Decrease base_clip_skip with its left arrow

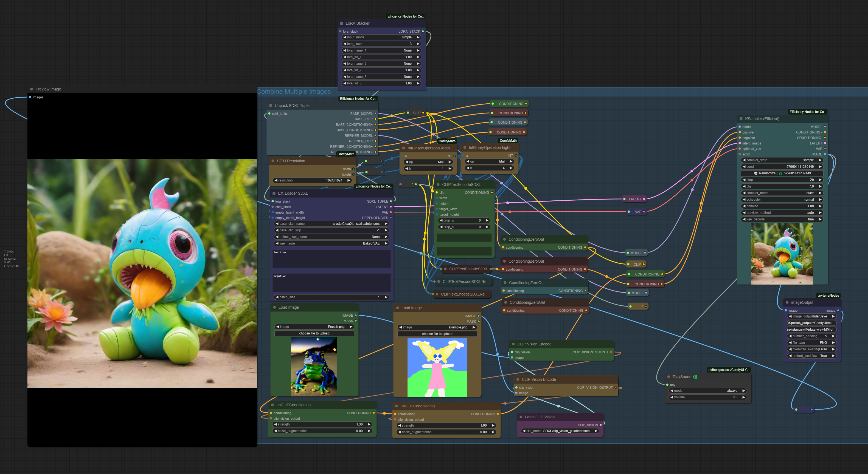[277, 230]
